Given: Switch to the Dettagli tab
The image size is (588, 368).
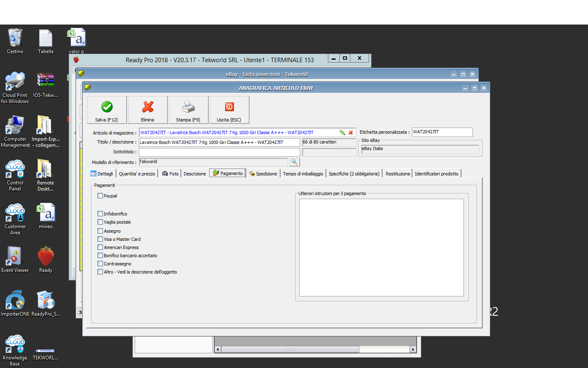Looking at the screenshot, I should (102, 174).
